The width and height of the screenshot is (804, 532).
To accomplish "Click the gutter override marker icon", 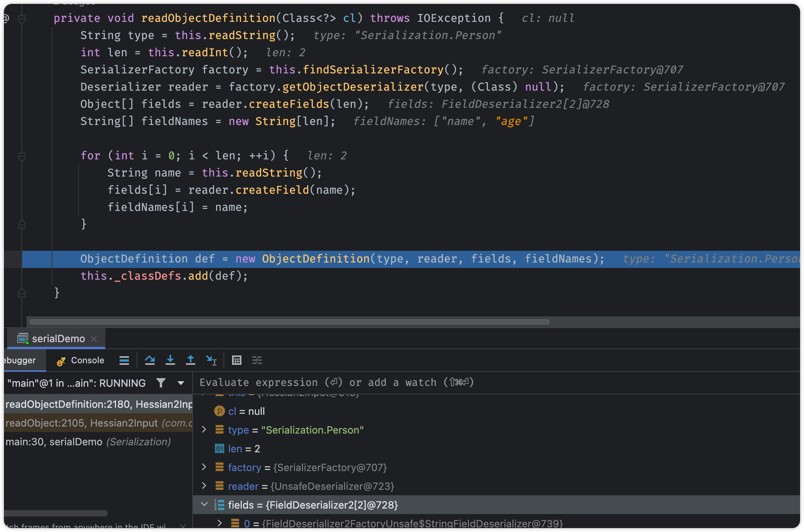I will tap(6, 18).
